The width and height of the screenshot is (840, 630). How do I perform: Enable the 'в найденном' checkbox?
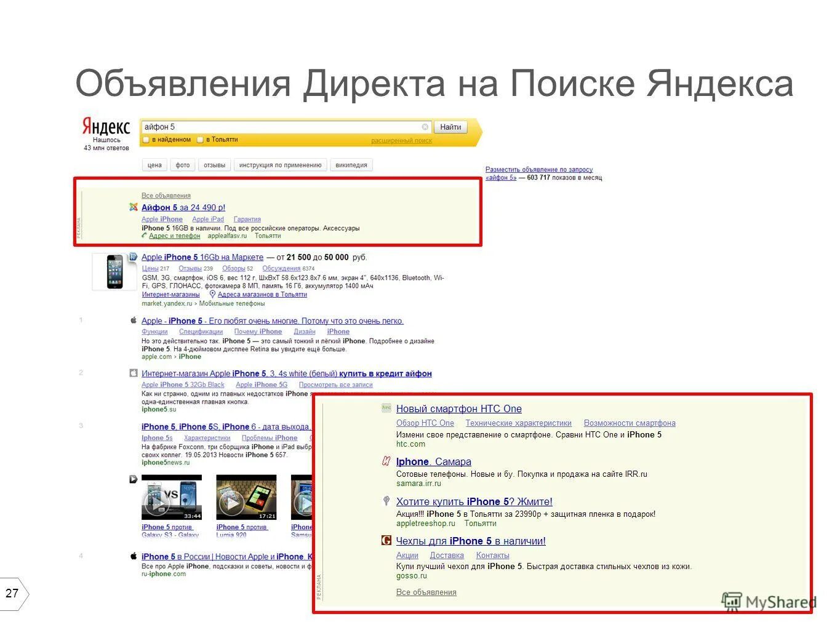click(x=146, y=140)
